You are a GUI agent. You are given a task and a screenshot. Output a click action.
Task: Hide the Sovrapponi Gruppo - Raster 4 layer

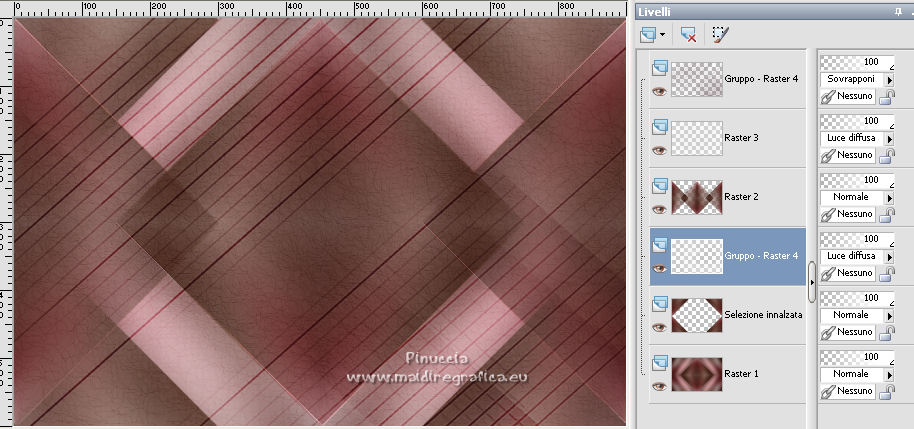point(659,92)
